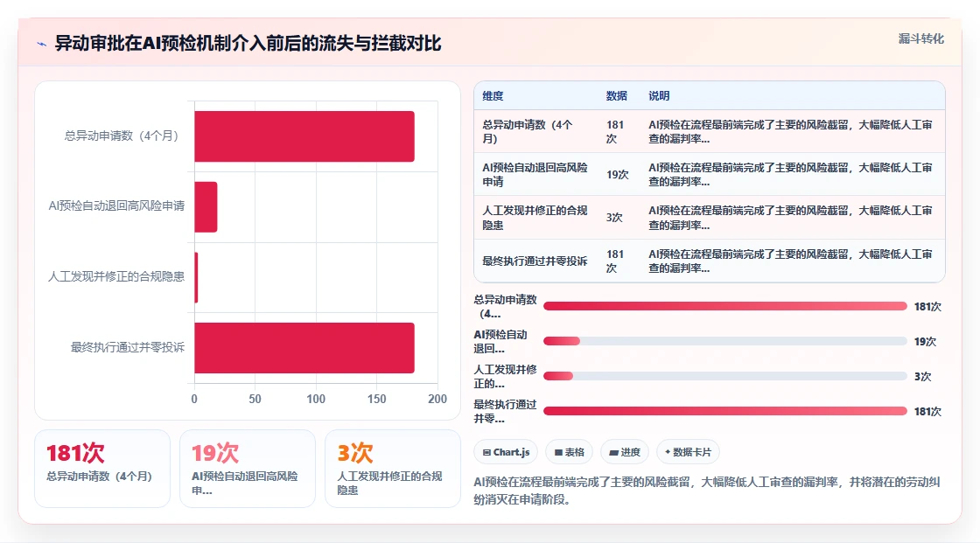Viewport: 980px width, 543px height.
Task: Open the 181次 总异动申请数 stat card
Action: click(102, 469)
